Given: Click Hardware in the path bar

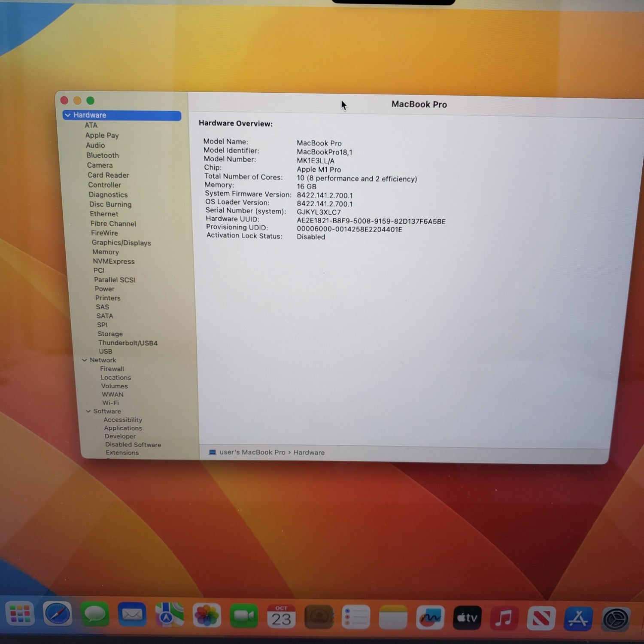Looking at the screenshot, I should tap(309, 453).
